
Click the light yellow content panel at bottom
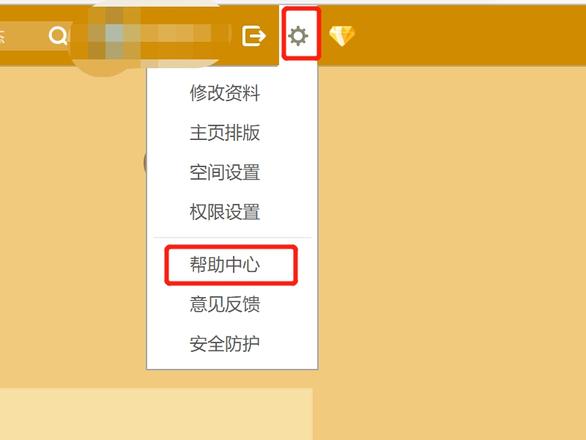[156, 414]
